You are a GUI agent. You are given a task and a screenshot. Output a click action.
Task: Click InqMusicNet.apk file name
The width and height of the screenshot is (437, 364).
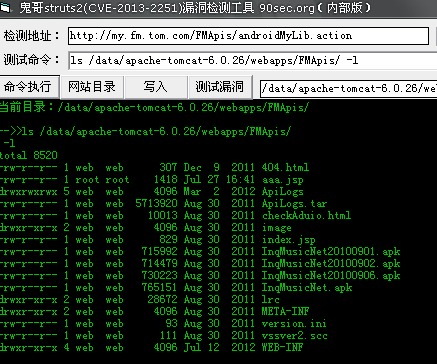pyautogui.click(x=307, y=288)
